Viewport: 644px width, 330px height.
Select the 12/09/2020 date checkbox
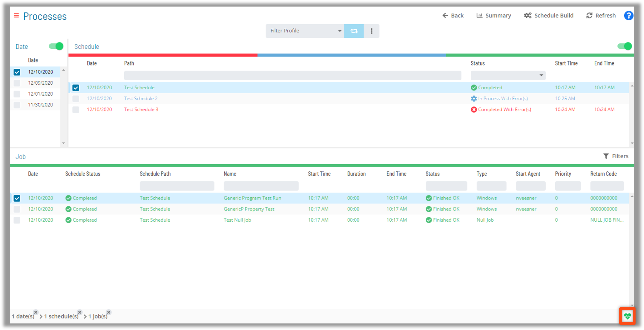click(x=17, y=83)
